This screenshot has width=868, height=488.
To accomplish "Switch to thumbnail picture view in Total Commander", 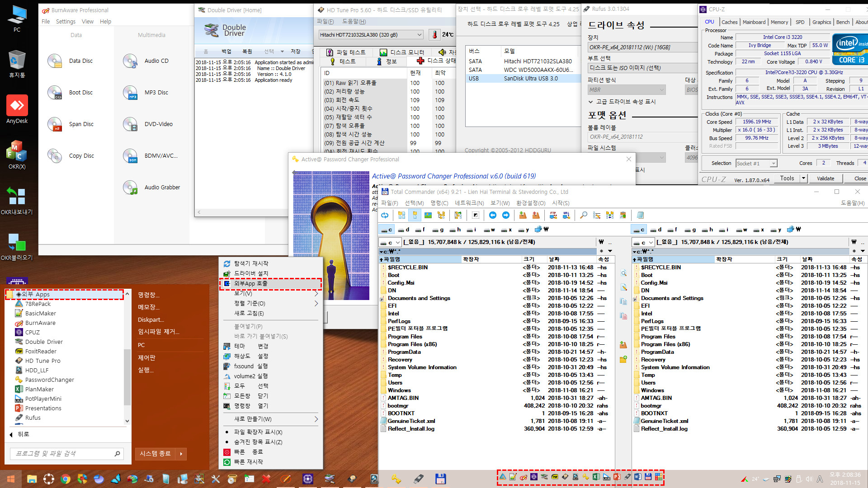I will pyautogui.click(x=428, y=215).
